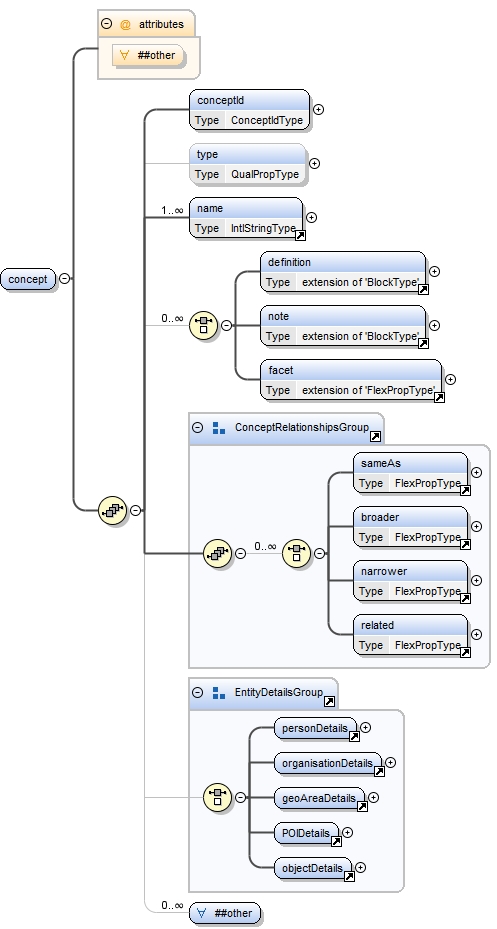Viewport: 497px width, 929px height.
Task: Collapse the EntityDetailsGroup box
Action: point(198,692)
